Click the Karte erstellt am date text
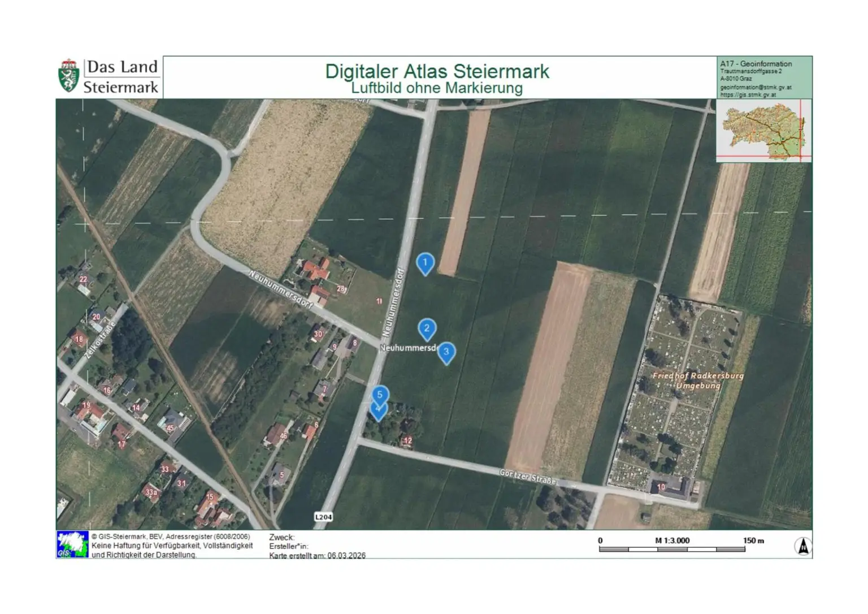Screen dimensions: 868x614 pos(317,555)
